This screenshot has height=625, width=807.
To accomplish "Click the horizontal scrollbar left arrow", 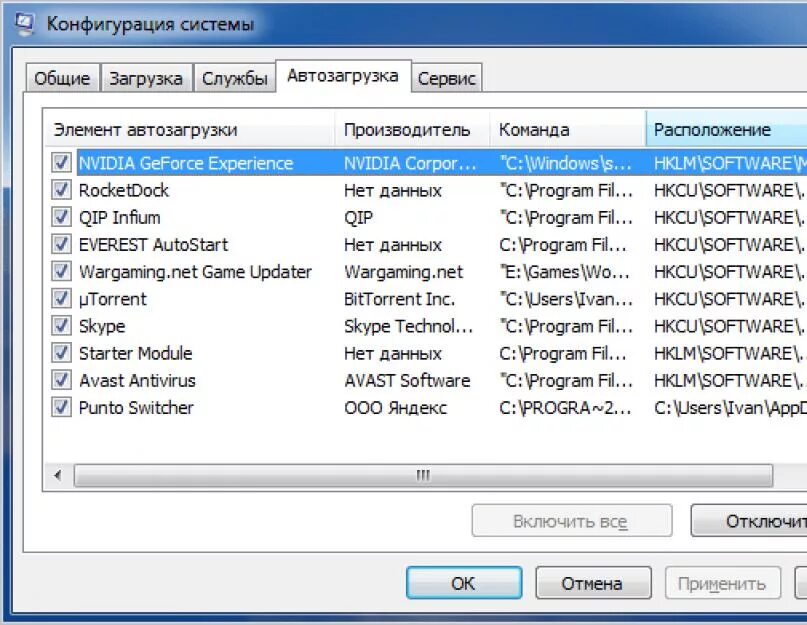I will pos(58,475).
